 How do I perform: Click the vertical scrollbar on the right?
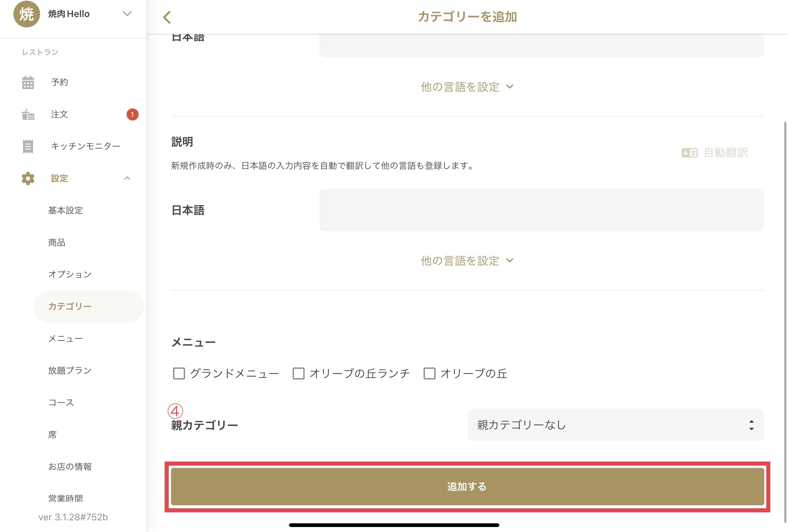(785, 305)
